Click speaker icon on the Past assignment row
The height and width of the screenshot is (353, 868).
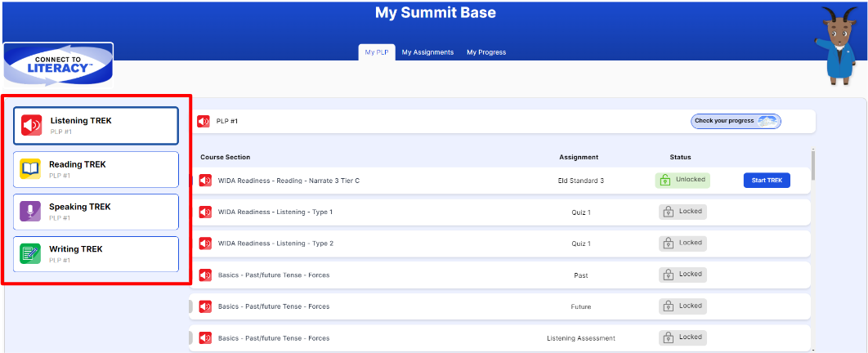click(x=205, y=275)
